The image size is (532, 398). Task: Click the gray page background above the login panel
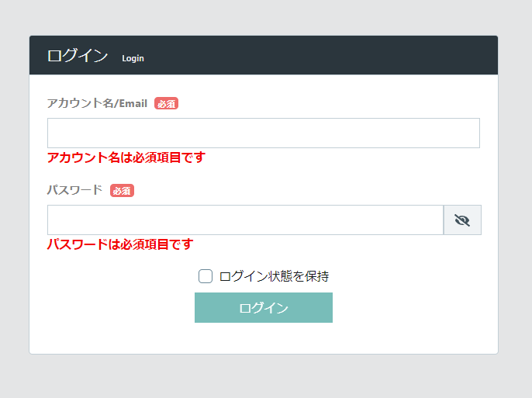[x=264, y=17]
